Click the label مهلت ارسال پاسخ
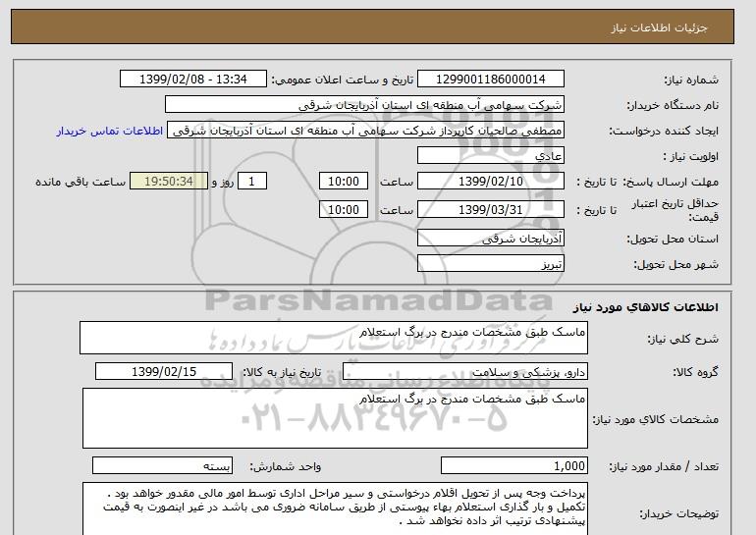Viewport: 756px width, 535px height. (671, 182)
